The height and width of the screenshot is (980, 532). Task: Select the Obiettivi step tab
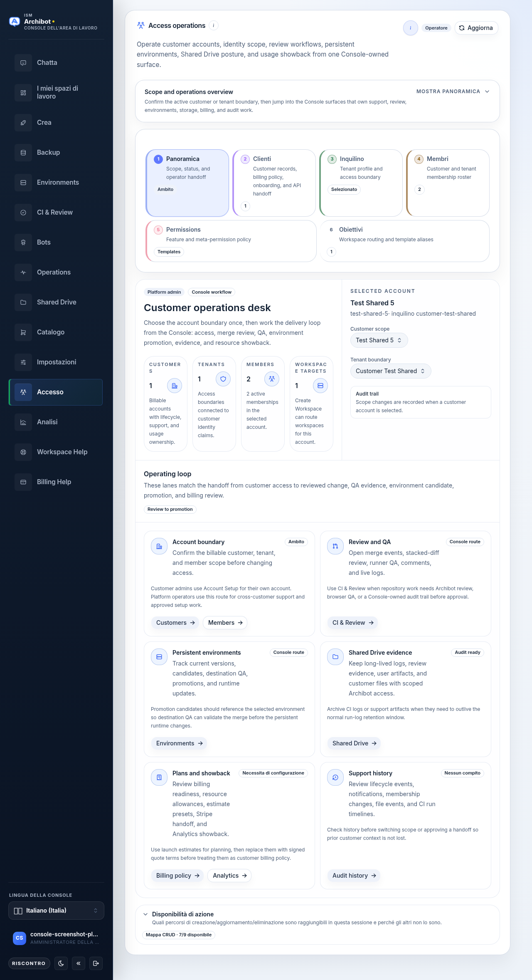click(x=405, y=241)
